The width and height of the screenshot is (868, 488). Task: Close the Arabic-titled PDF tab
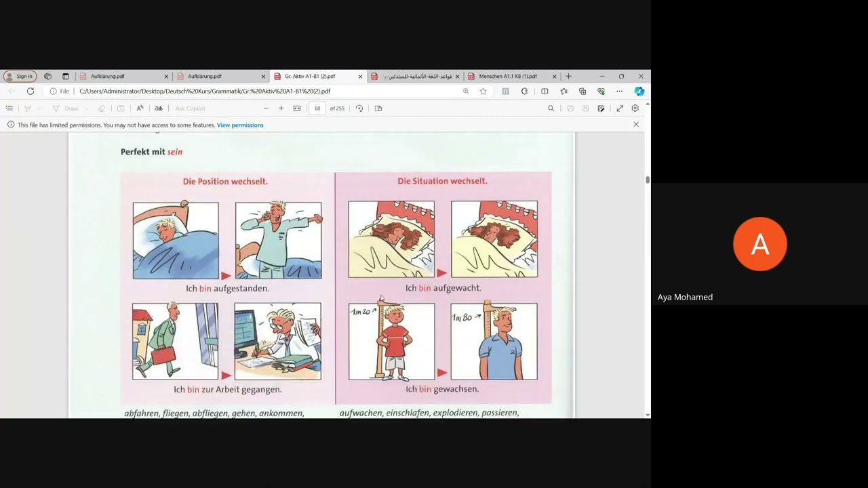[457, 77]
